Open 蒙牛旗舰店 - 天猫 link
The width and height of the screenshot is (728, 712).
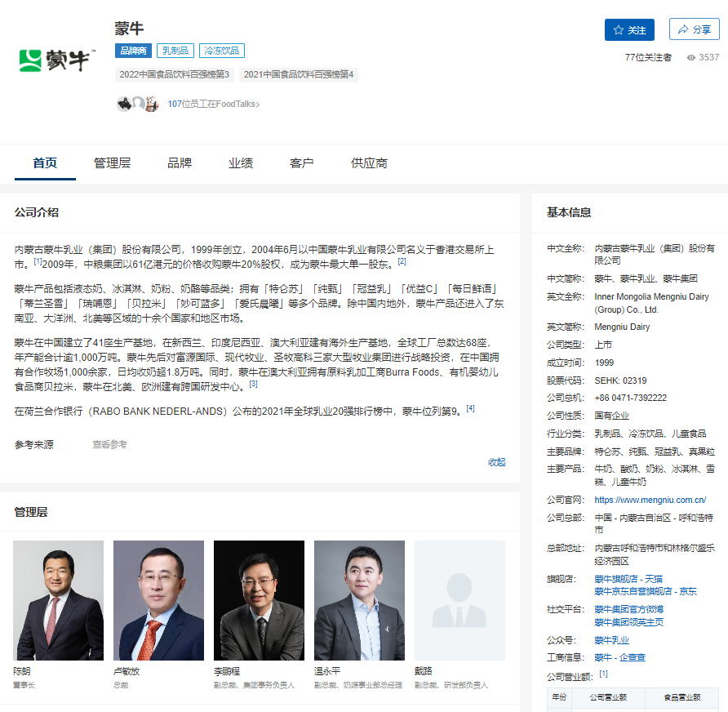click(628, 579)
